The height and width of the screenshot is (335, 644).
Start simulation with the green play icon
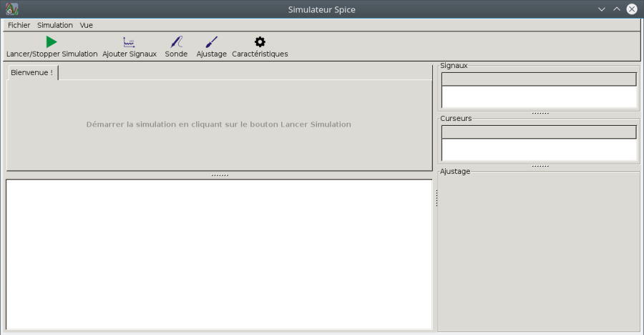coord(52,42)
